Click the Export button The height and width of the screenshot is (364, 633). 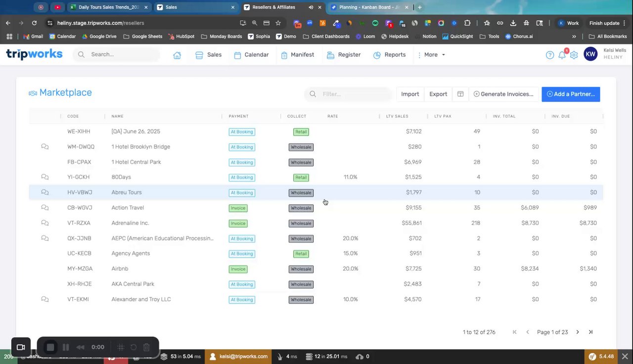[x=438, y=94]
